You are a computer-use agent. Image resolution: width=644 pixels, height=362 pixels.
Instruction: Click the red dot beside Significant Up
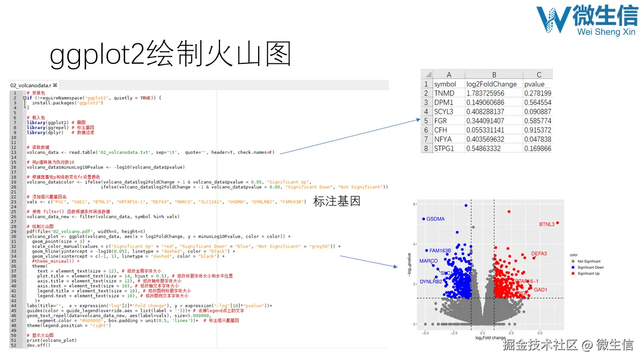click(573, 273)
